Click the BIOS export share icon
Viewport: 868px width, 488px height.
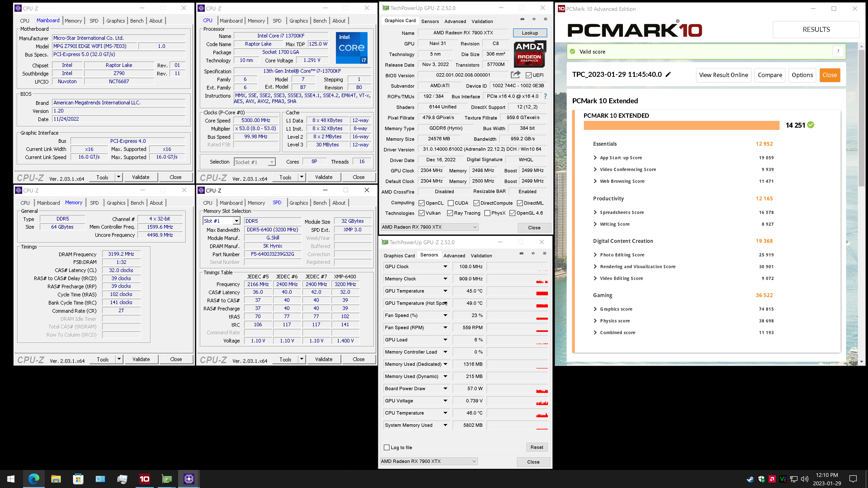(x=516, y=74)
